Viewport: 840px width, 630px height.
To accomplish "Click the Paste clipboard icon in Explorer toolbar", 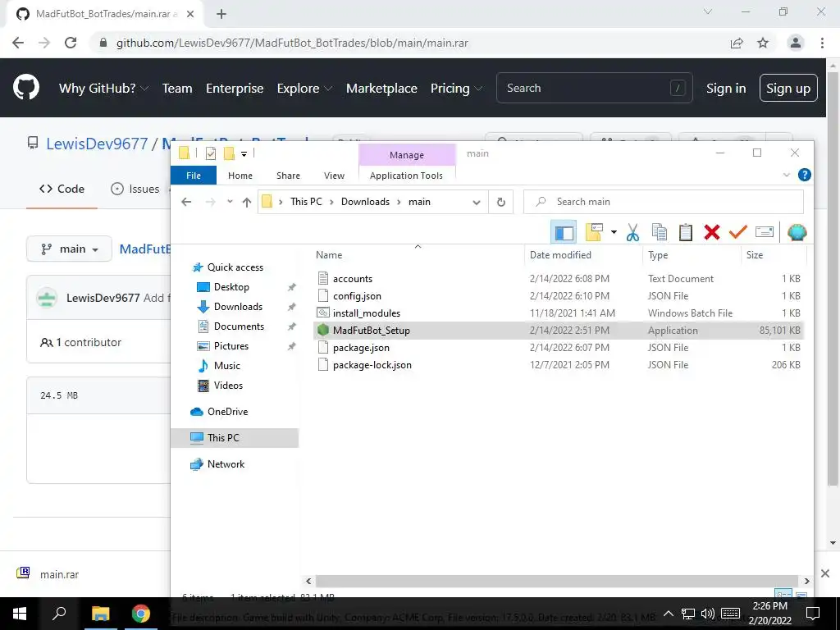I will (x=686, y=232).
